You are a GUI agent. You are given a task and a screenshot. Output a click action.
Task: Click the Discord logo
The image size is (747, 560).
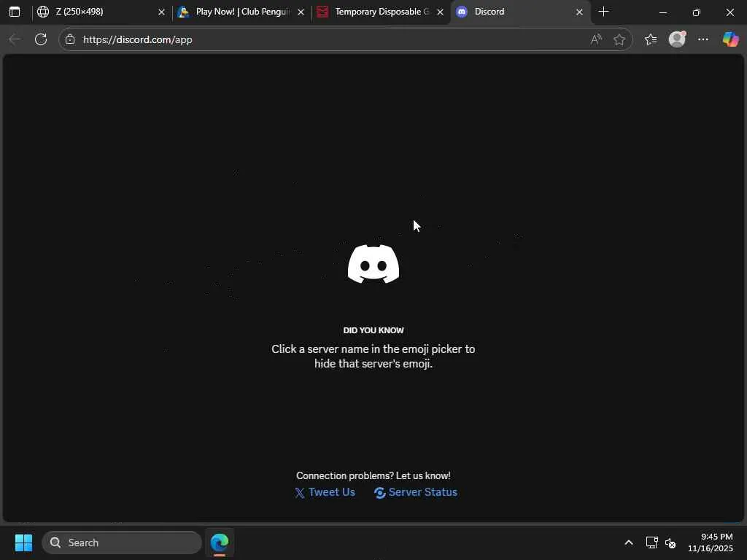coord(373,264)
